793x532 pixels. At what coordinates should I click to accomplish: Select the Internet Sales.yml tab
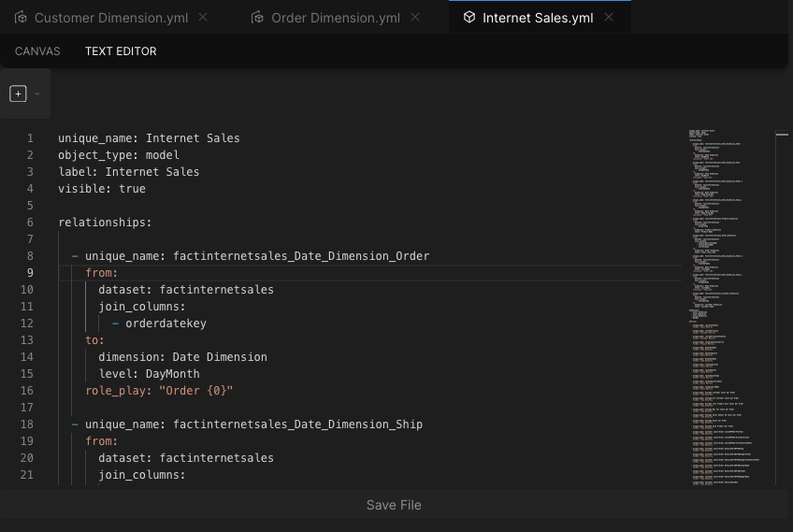click(x=538, y=18)
